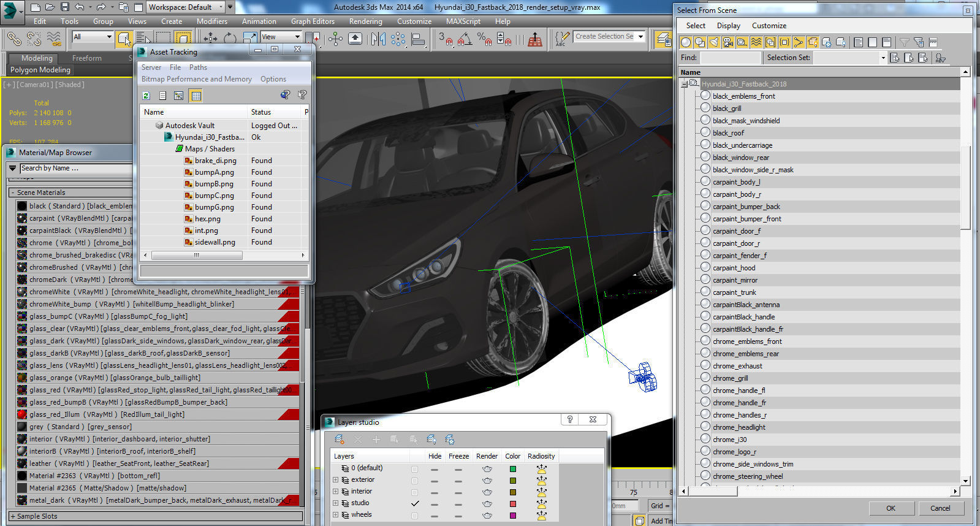
Task: Click the Freeze column header in Layer dialog
Action: (x=458, y=456)
